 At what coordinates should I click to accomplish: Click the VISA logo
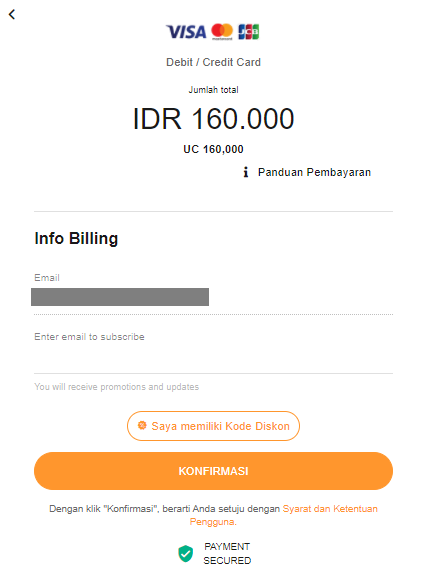[x=186, y=32]
